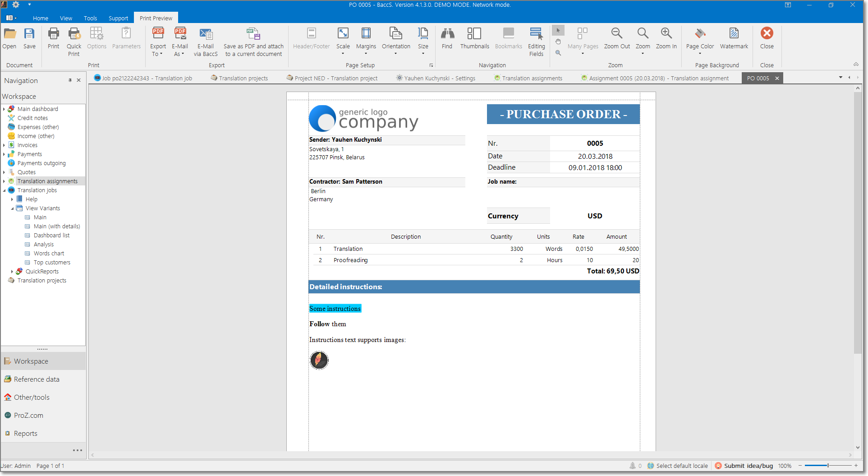This screenshot has height=476, width=868.
Task: Select the hand tool icon
Action: click(x=558, y=42)
